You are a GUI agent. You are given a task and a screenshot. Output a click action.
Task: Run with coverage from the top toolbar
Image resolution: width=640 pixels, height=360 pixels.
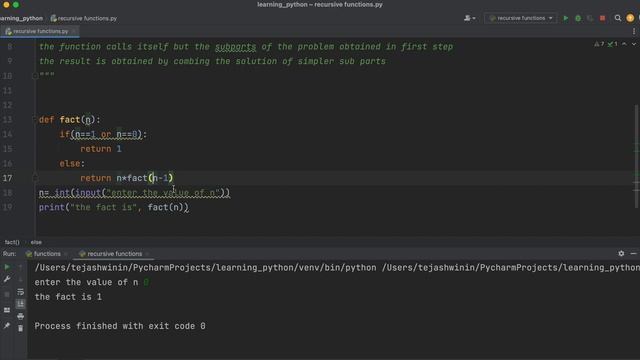point(590,18)
